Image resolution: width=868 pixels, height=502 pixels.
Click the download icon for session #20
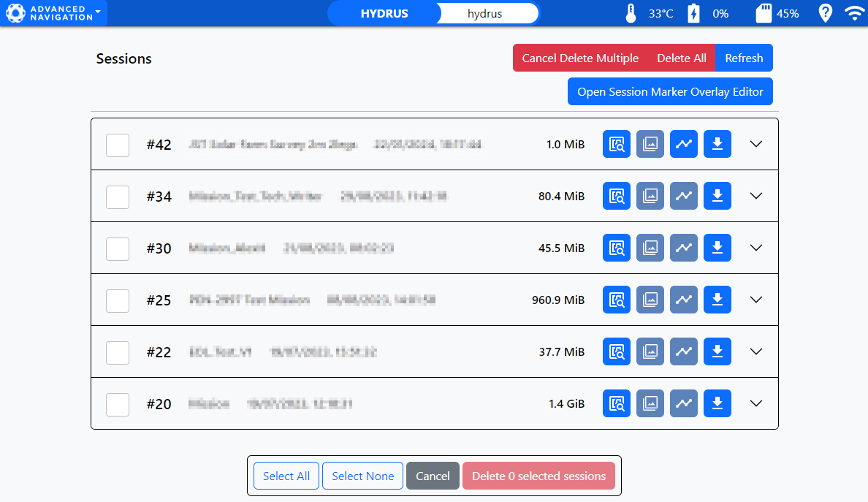click(717, 403)
